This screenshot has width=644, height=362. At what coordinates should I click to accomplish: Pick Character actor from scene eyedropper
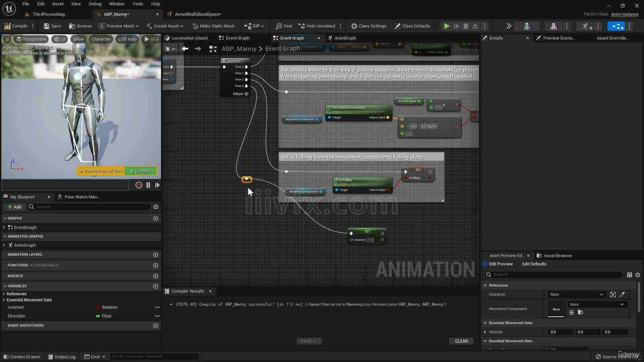pyautogui.click(x=622, y=295)
